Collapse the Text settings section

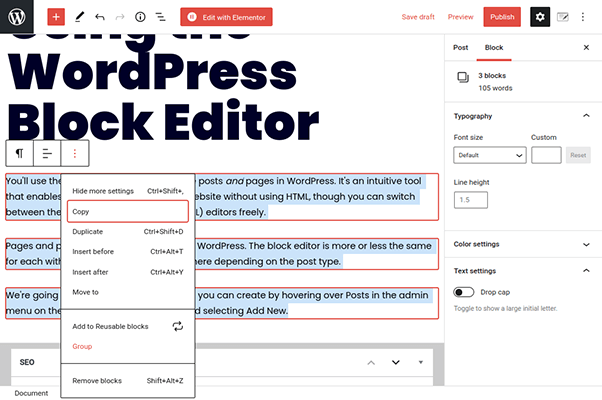coord(522,271)
